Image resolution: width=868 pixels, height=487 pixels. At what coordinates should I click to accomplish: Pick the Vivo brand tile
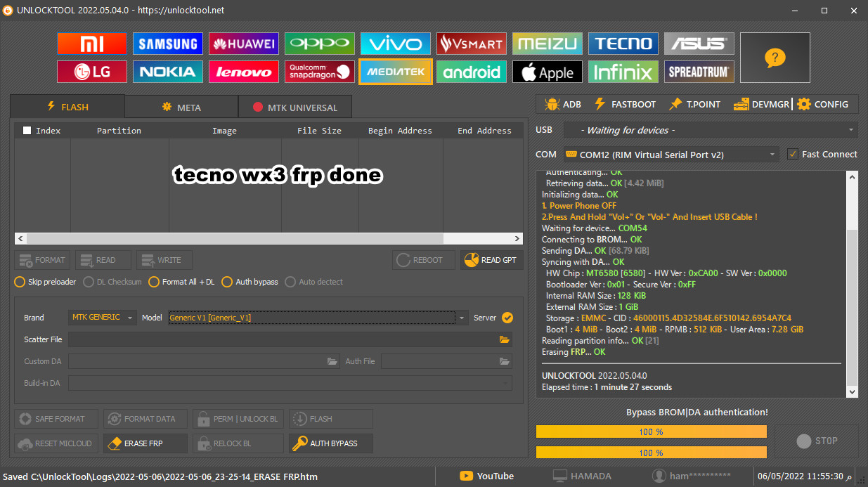(396, 44)
